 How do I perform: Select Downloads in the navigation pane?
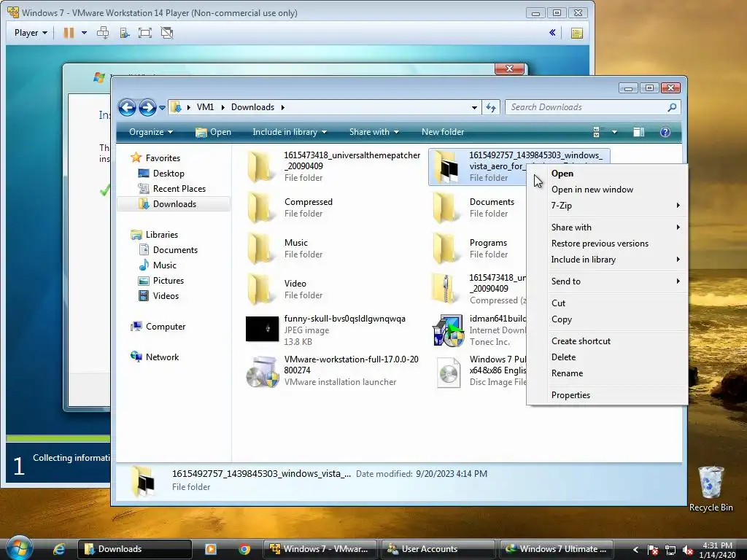point(174,204)
